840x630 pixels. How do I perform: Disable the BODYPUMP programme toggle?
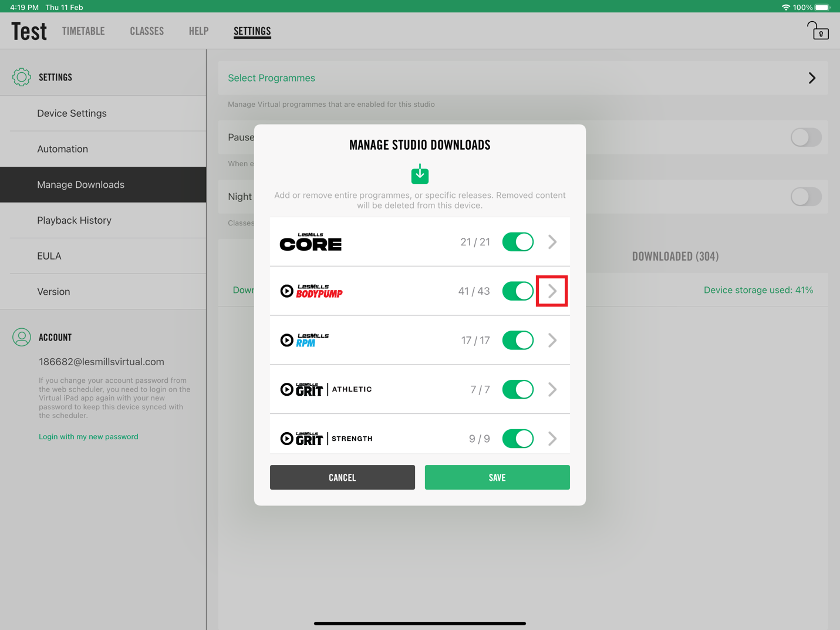[518, 291]
